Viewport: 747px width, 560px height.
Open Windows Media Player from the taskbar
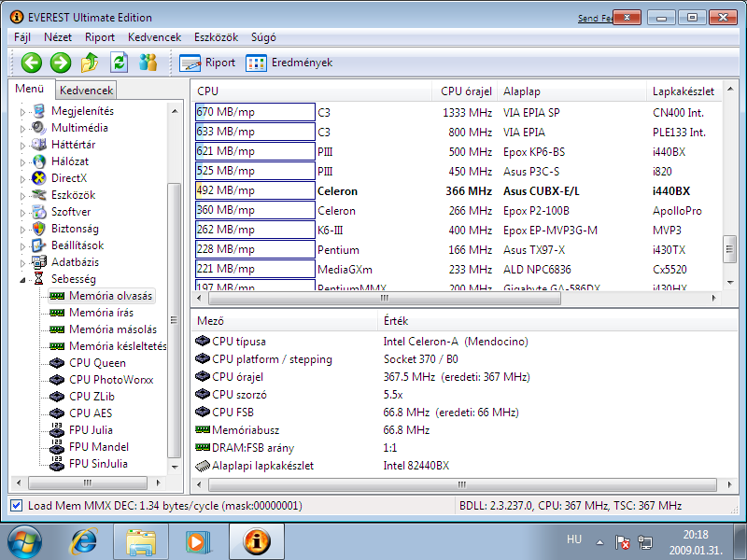tap(198, 542)
